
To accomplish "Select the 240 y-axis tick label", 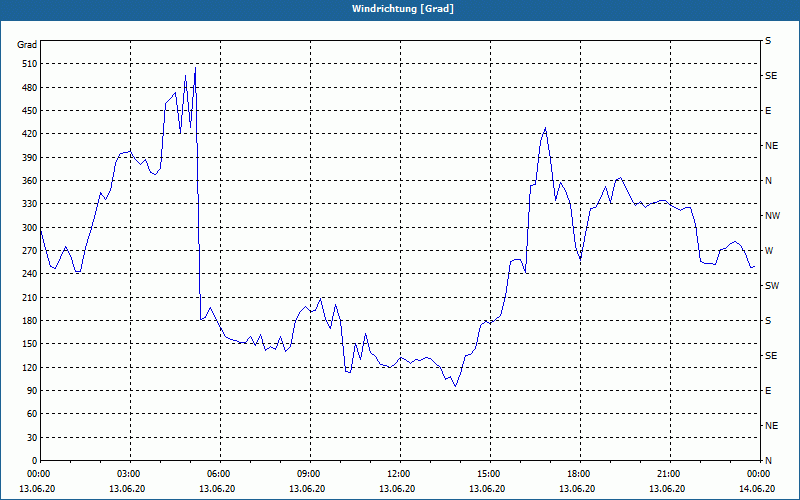I will click(30, 273).
